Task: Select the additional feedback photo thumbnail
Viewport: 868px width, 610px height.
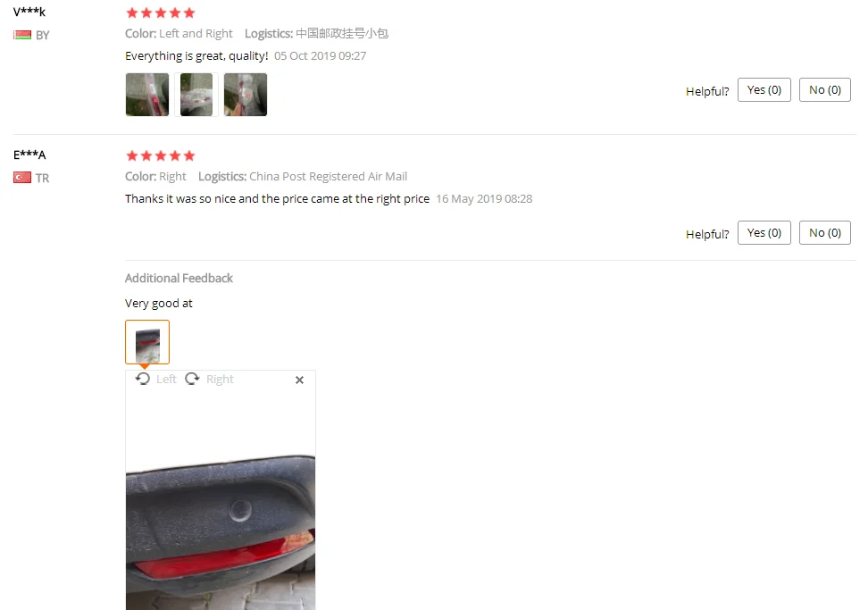Action: [147, 342]
